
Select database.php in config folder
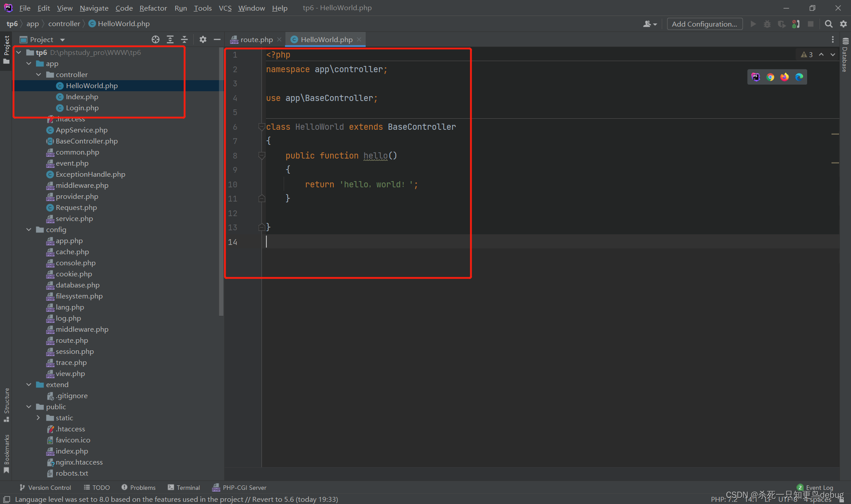coord(78,285)
